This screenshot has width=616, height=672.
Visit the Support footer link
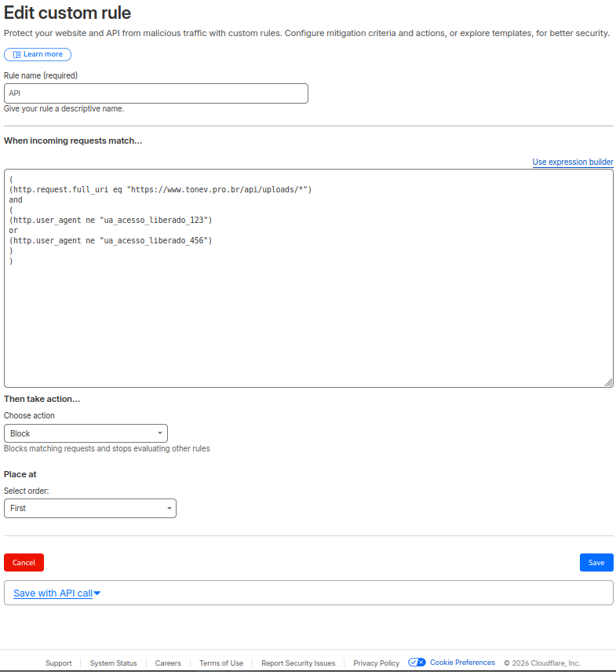click(58, 663)
